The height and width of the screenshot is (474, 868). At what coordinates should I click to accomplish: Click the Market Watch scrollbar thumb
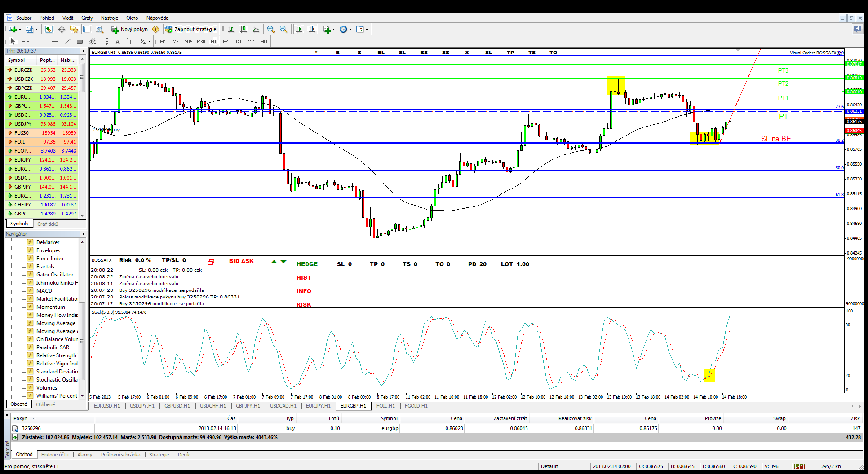pos(82,78)
